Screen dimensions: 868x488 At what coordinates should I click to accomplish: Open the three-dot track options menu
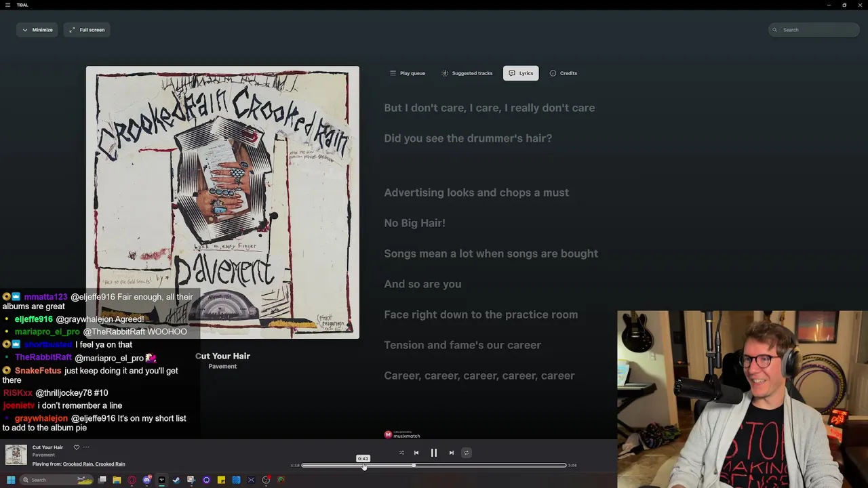click(x=86, y=447)
